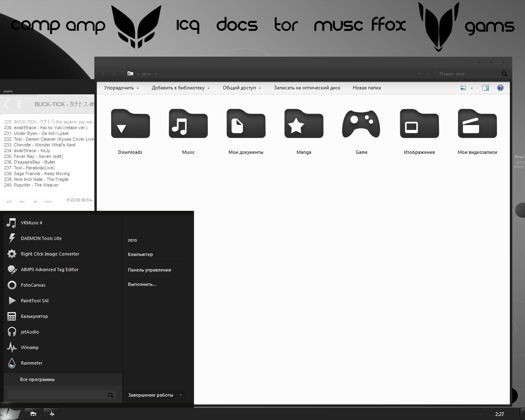Viewport: 525px width, 420px height.
Task: Click the Explorer help icon
Action: 500,88
